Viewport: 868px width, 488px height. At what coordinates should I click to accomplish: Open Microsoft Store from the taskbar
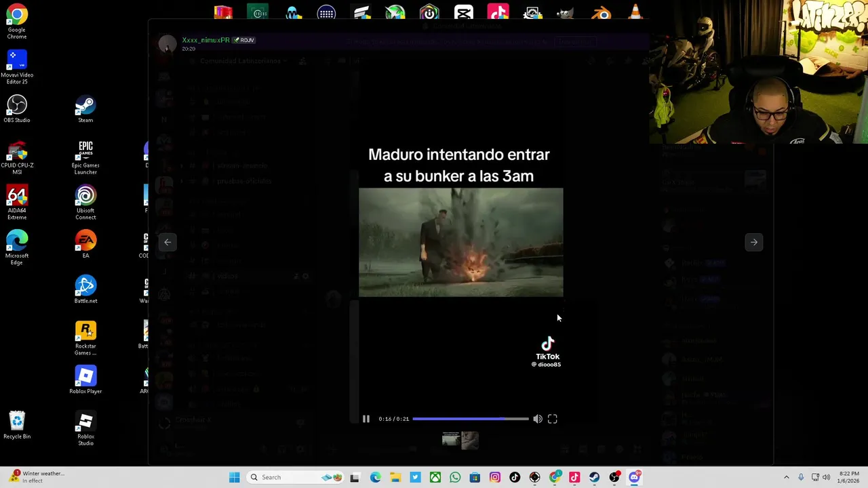pyautogui.click(x=475, y=477)
